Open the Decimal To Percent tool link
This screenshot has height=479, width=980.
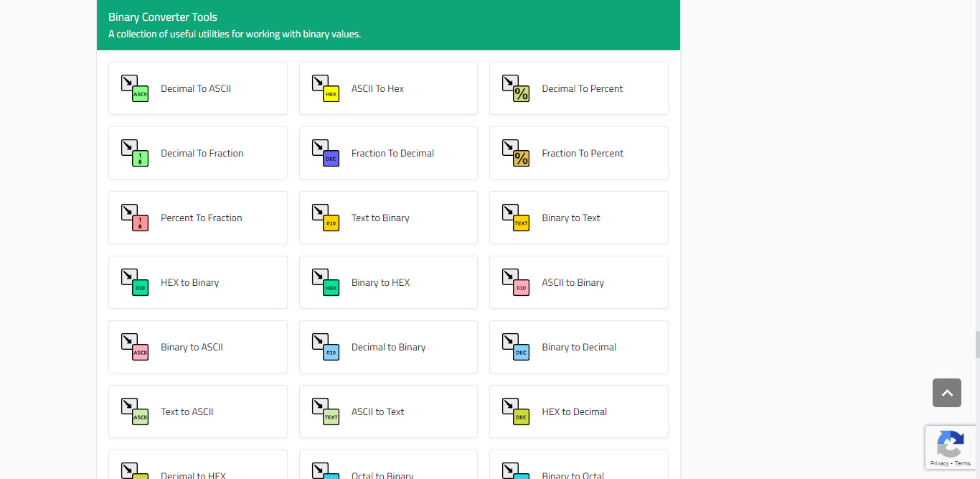click(583, 88)
